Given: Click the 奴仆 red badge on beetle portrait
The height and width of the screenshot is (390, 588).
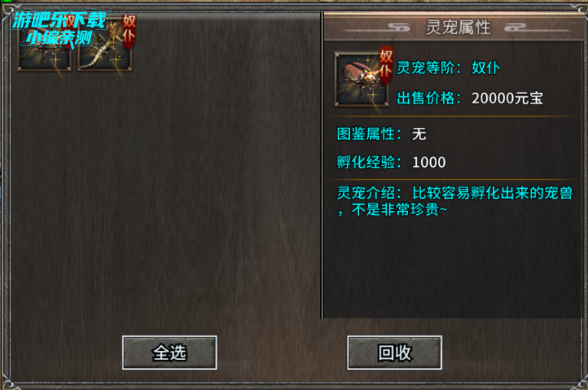Looking at the screenshot, I should coord(386,63).
